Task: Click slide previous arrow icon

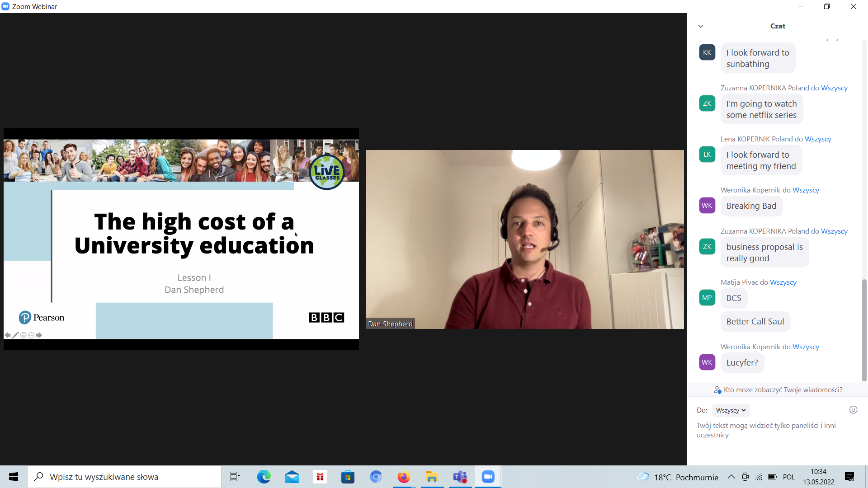Action: pos(8,335)
